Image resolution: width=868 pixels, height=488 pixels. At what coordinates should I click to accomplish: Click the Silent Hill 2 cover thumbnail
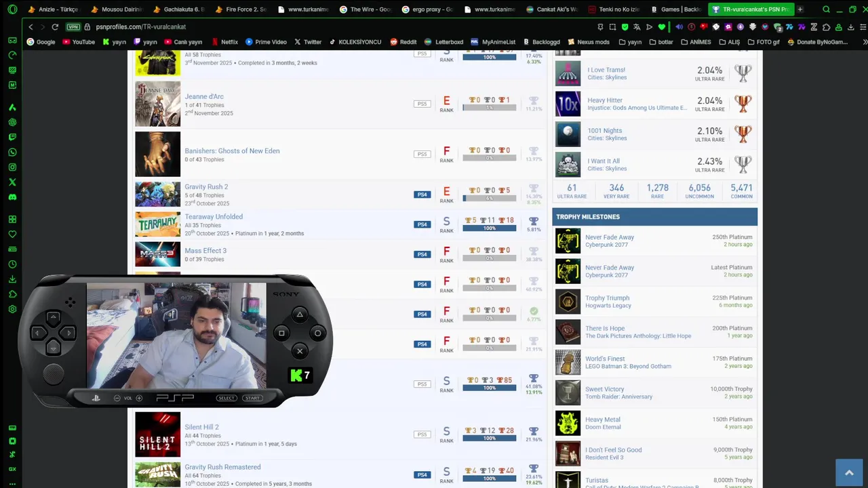coord(157,434)
